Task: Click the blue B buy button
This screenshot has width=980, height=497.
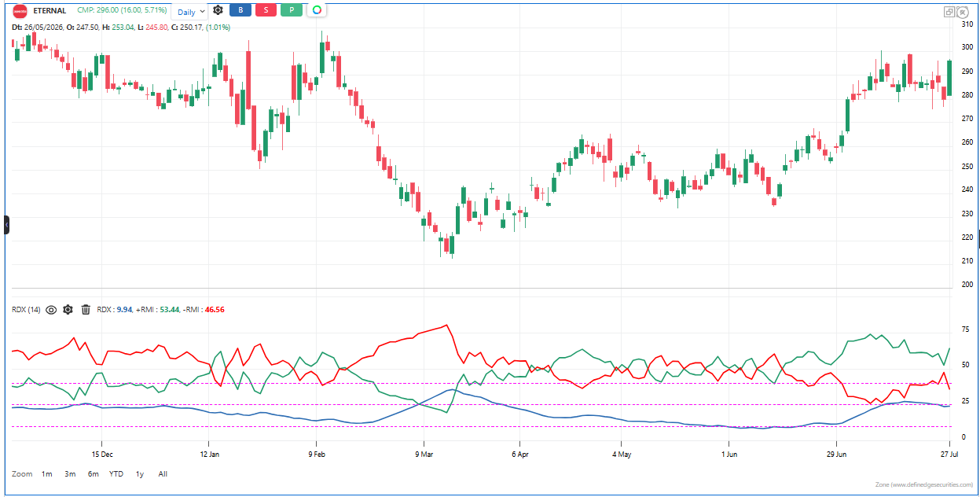Action: [240, 10]
